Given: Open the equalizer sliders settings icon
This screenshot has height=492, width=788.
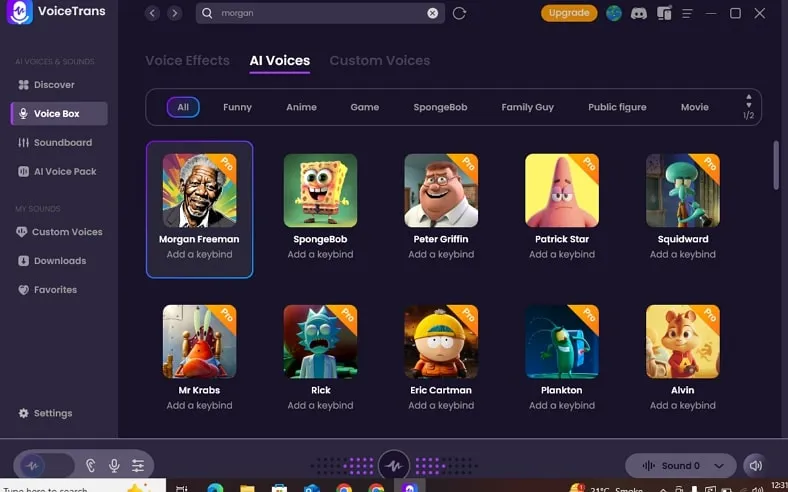Looking at the screenshot, I should pyautogui.click(x=138, y=465).
